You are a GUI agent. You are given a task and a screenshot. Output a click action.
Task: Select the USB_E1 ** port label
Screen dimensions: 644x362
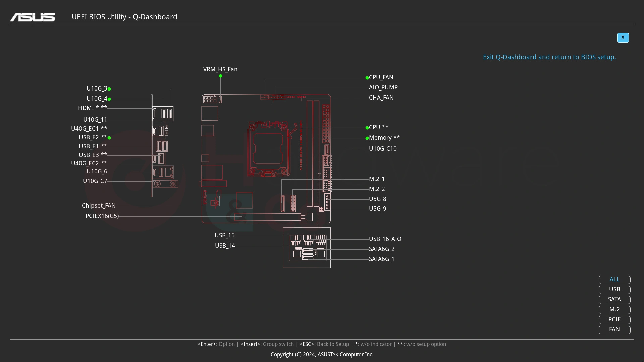(93, 146)
